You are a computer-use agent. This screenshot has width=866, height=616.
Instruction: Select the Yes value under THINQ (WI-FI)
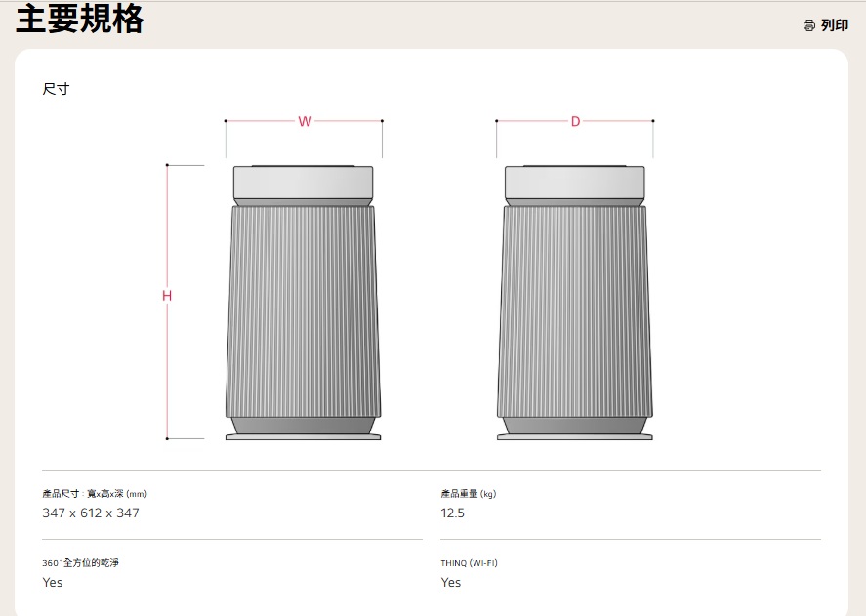(x=451, y=583)
